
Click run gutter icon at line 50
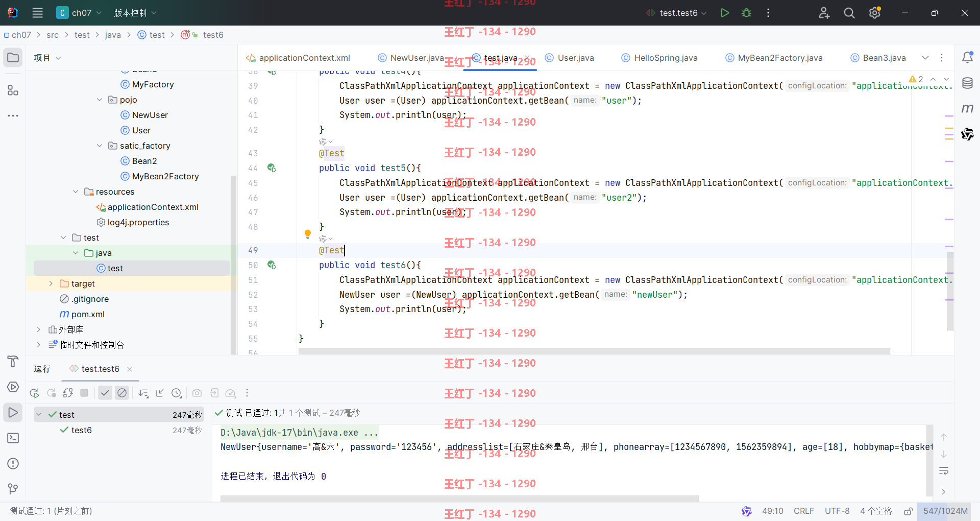272,265
